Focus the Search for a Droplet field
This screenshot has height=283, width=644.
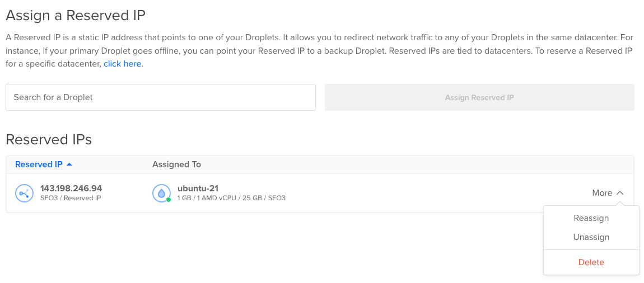[161, 97]
